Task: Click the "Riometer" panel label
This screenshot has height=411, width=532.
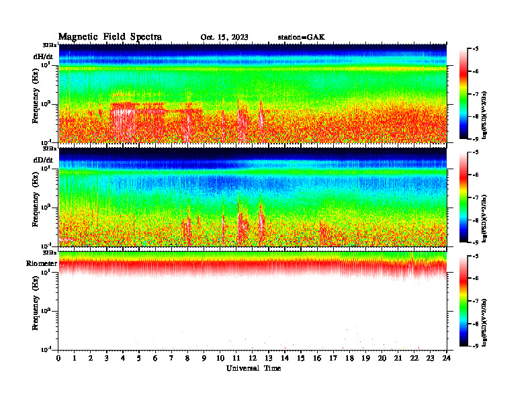Action: [42, 263]
